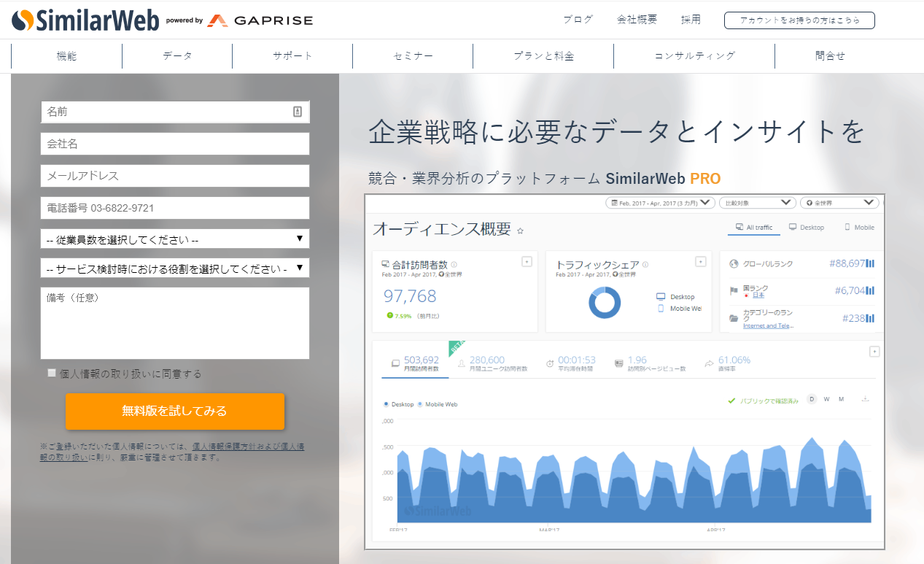The width and height of the screenshot is (924, 564).
Task: Select the globe icon next to グローバルランク
Action: 734,264
